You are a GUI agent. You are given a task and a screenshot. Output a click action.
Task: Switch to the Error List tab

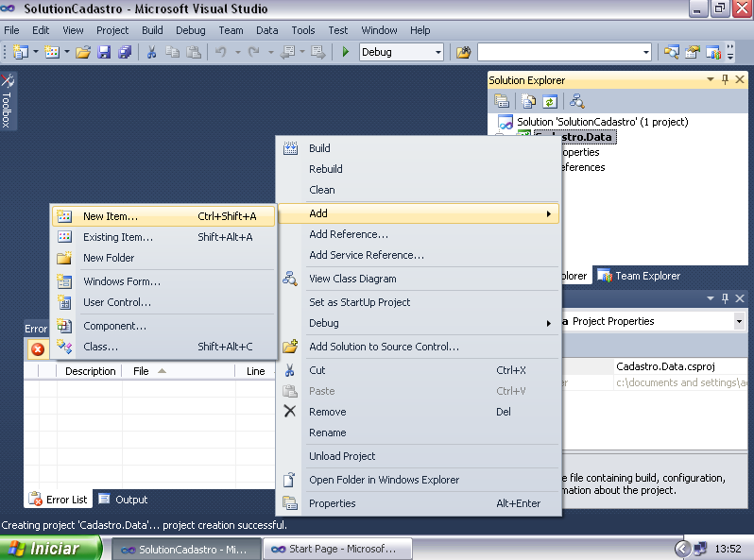tap(59, 500)
